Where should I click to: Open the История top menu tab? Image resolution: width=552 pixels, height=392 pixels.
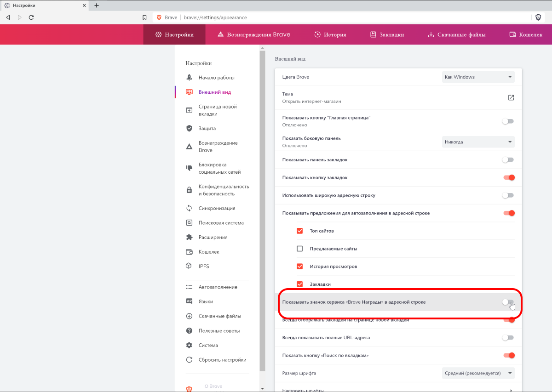point(330,34)
